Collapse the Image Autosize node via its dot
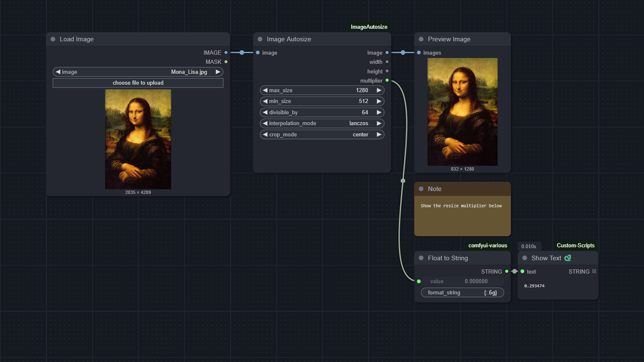 [x=260, y=39]
